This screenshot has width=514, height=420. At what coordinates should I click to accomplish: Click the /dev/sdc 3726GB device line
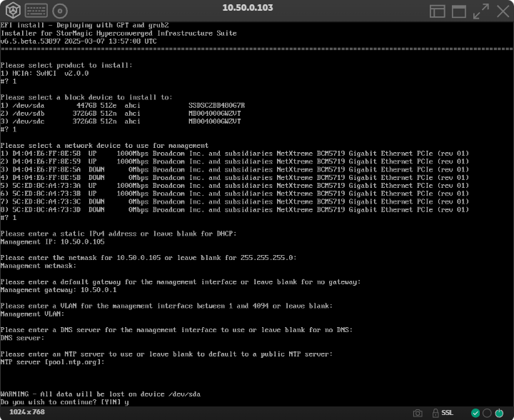pyautogui.click(x=121, y=121)
